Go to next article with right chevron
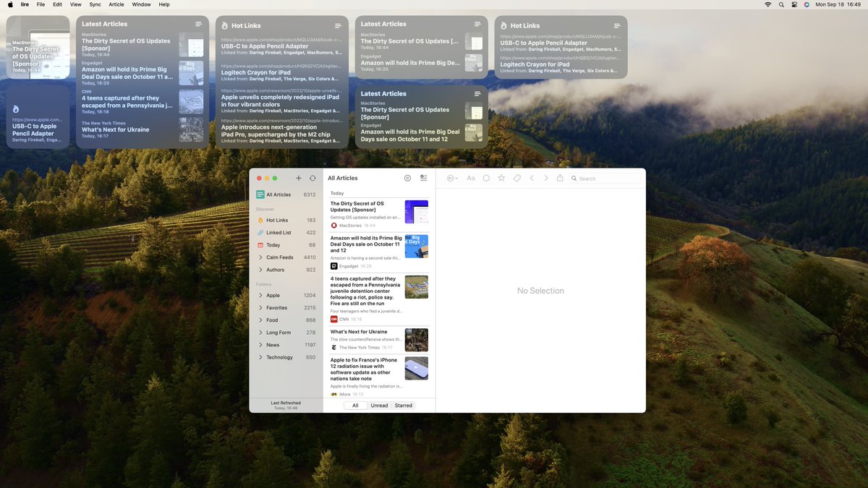The height and width of the screenshot is (488, 868). tap(546, 178)
